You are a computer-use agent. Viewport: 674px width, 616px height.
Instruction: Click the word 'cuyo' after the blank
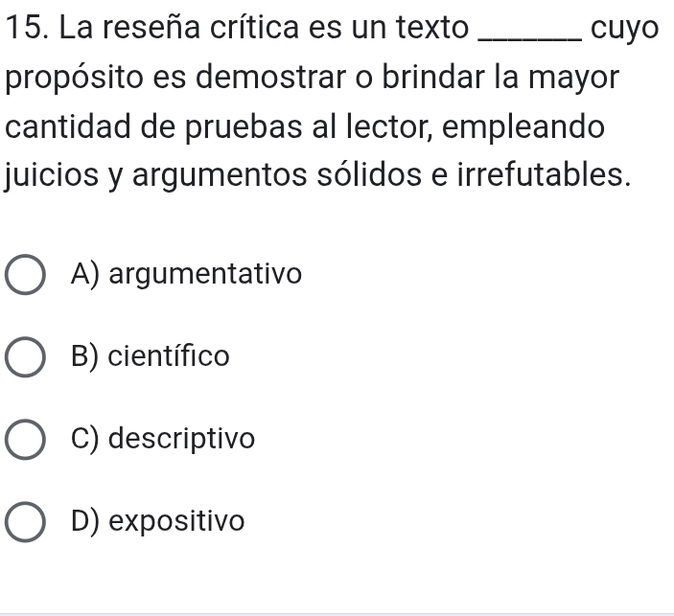(624, 30)
